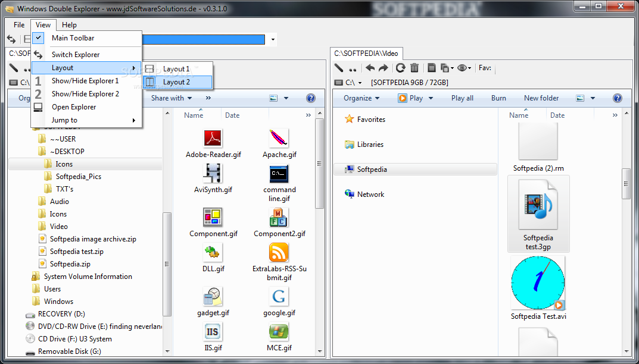Select command line.gif file icon
This screenshot has height=364, width=639.
279,174
